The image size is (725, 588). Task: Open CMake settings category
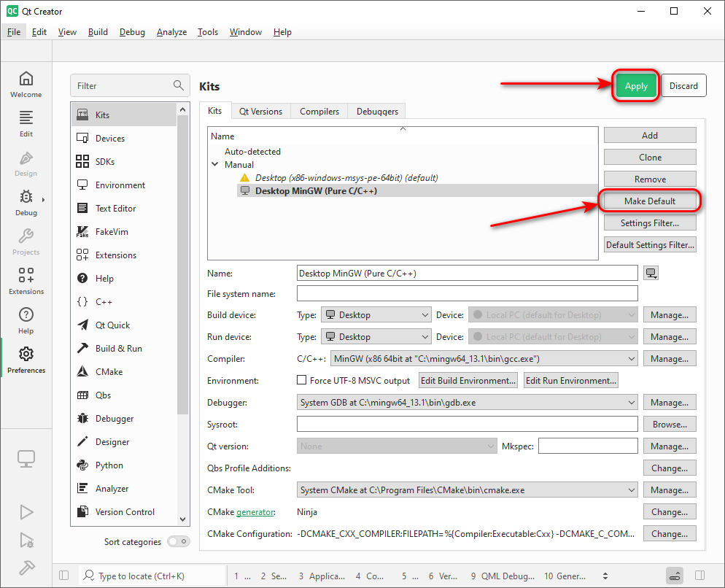pyautogui.click(x=124, y=372)
